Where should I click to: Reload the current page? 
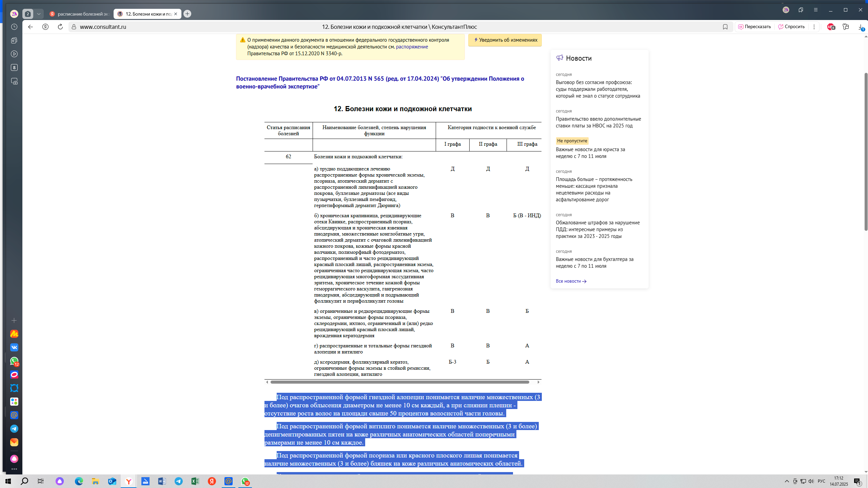(x=60, y=27)
